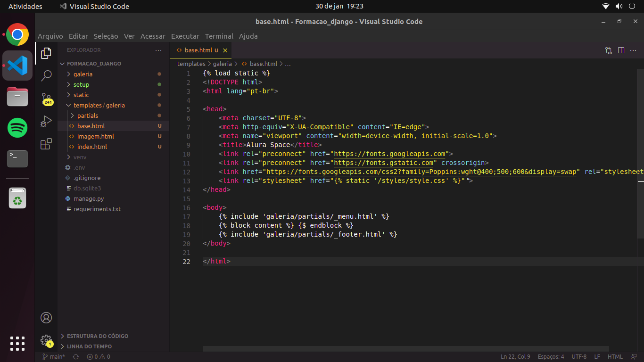Open errors and warnings count in status bar

[98, 357]
